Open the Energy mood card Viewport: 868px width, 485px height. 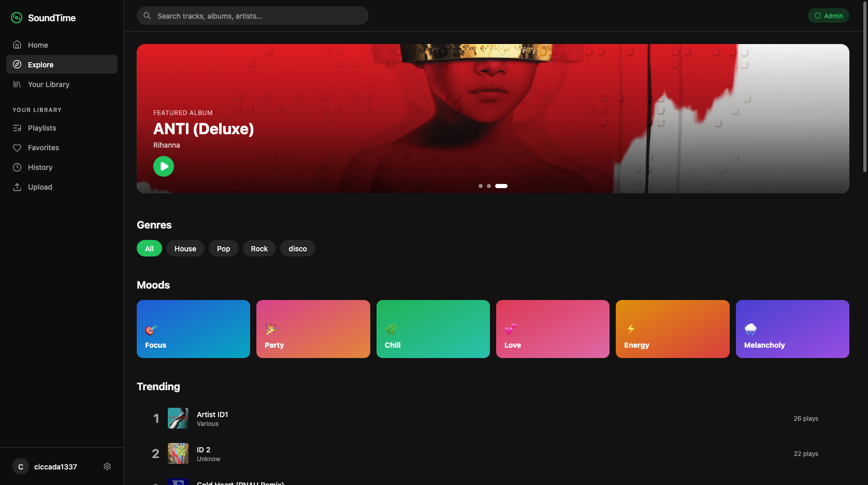pos(673,329)
